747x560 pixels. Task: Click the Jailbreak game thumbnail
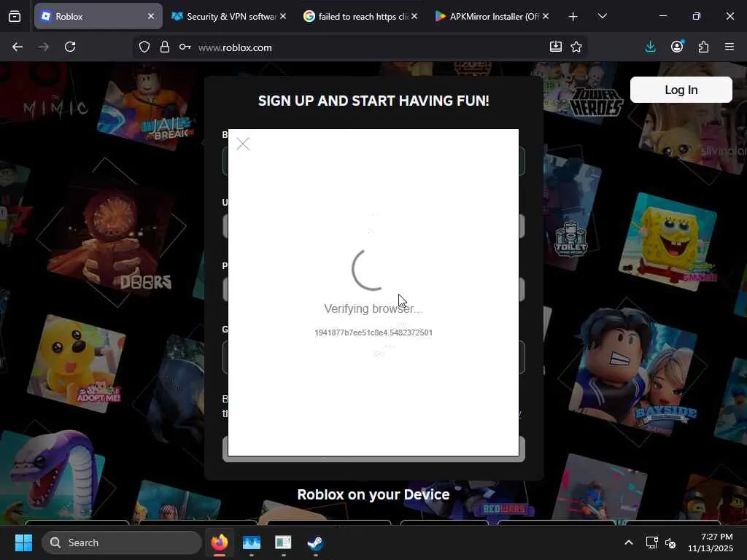(147, 109)
